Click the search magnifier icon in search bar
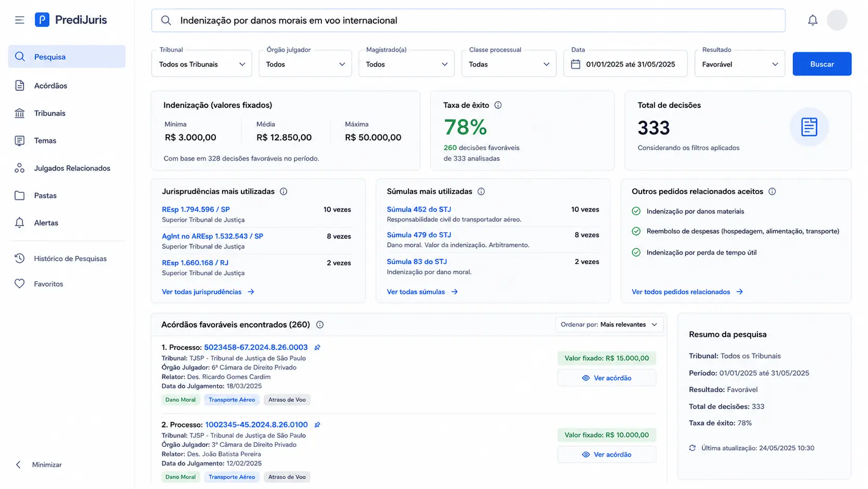This screenshot has height=489, width=868. pyautogui.click(x=166, y=20)
